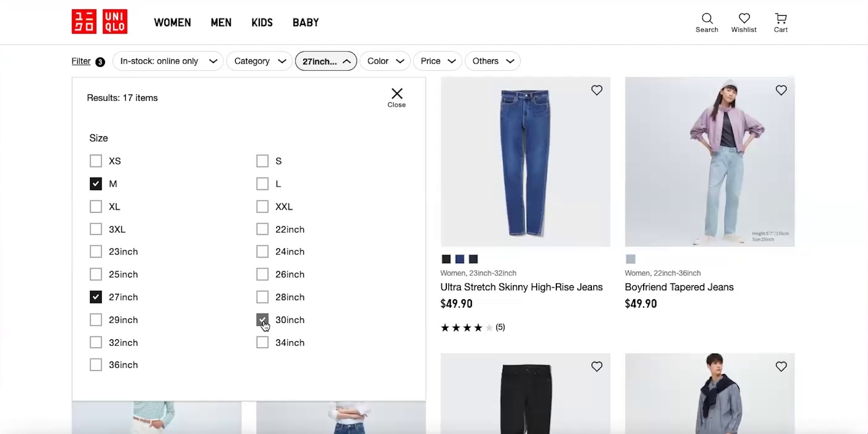Uncheck the M size checkbox
This screenshot has width=868, height=434.
(96, 184)
